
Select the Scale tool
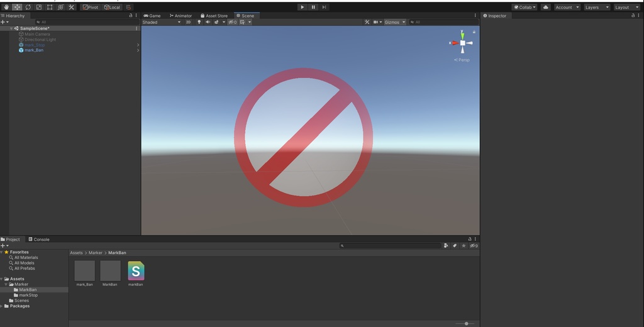pyautogui.click(x=38, y=7)
